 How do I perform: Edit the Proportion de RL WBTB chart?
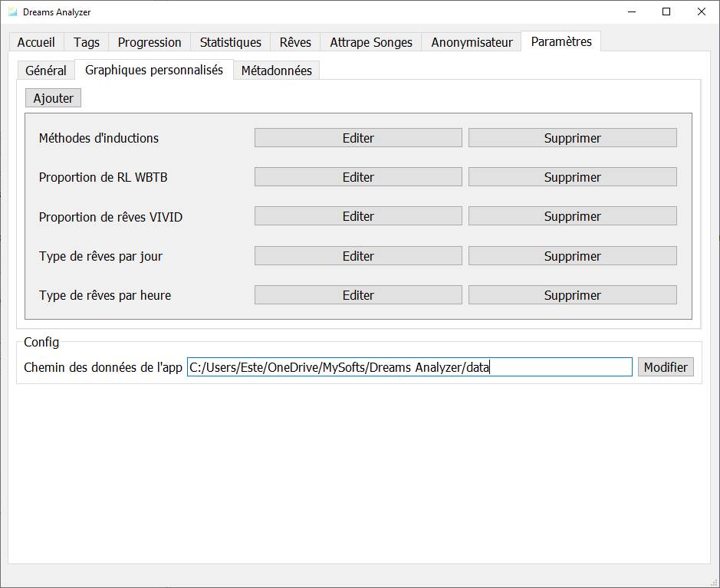point(358,177)
